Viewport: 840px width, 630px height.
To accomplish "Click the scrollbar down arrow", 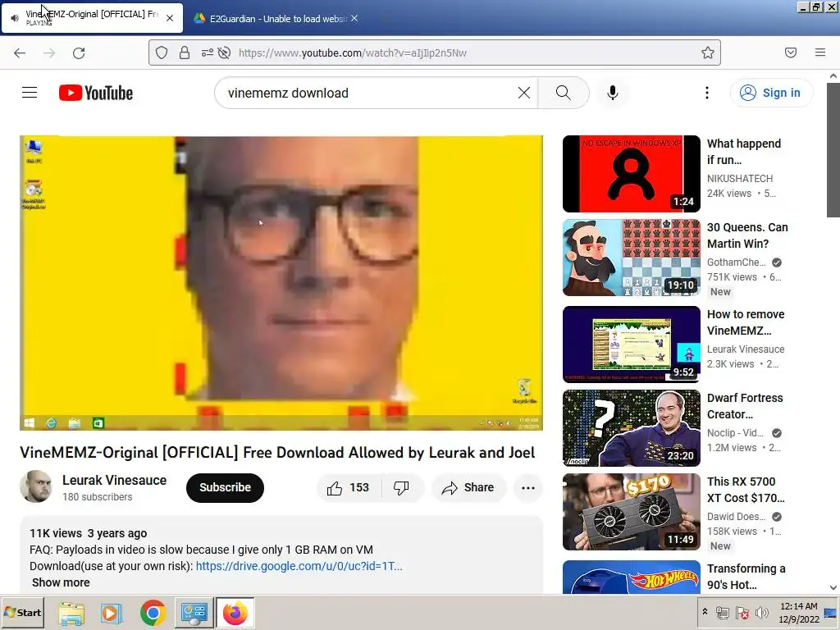I will tap(833, 587).
